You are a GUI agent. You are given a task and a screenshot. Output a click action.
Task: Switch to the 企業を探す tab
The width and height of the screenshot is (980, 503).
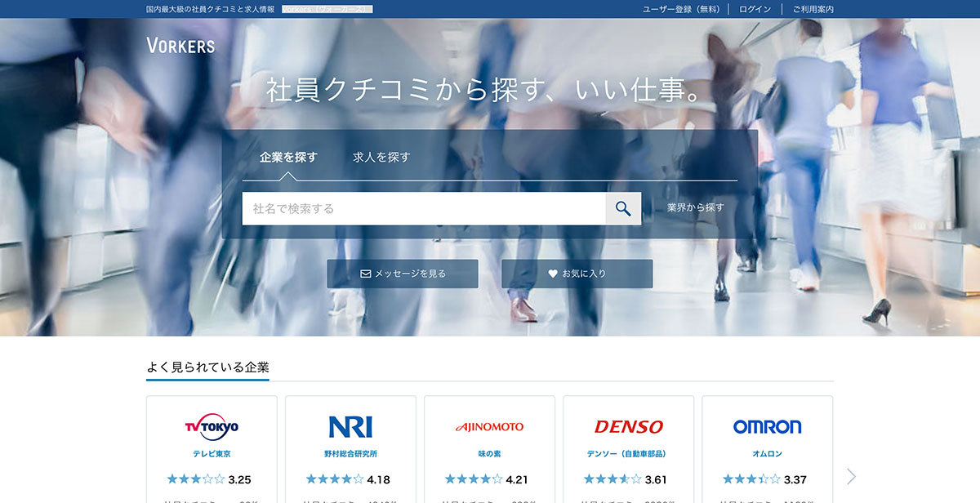point(288,157)
